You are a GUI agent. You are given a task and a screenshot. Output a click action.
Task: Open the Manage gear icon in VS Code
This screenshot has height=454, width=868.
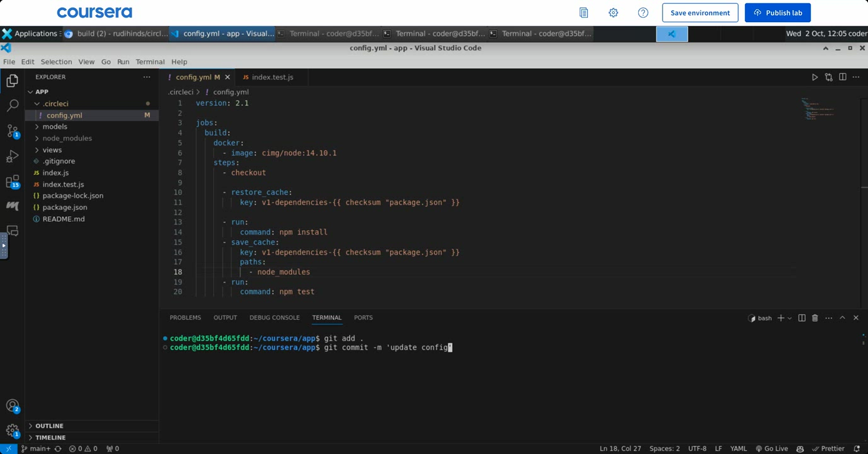[12, 431]
